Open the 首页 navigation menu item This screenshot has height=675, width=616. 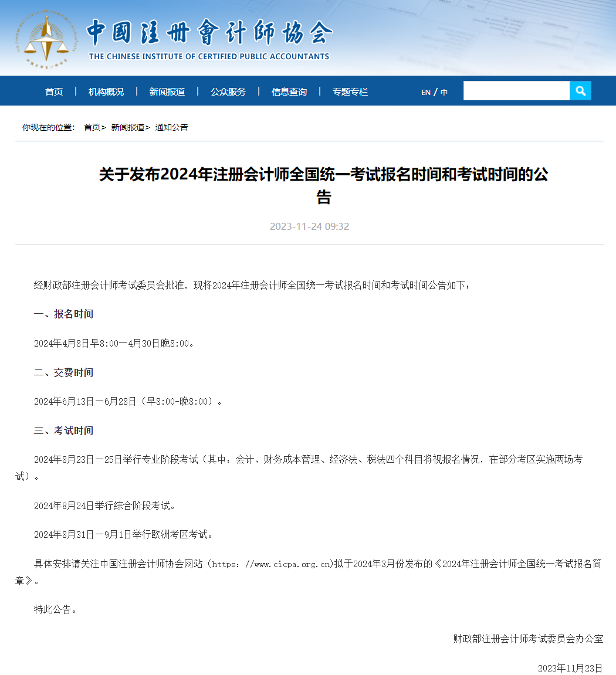pos(54,91)
